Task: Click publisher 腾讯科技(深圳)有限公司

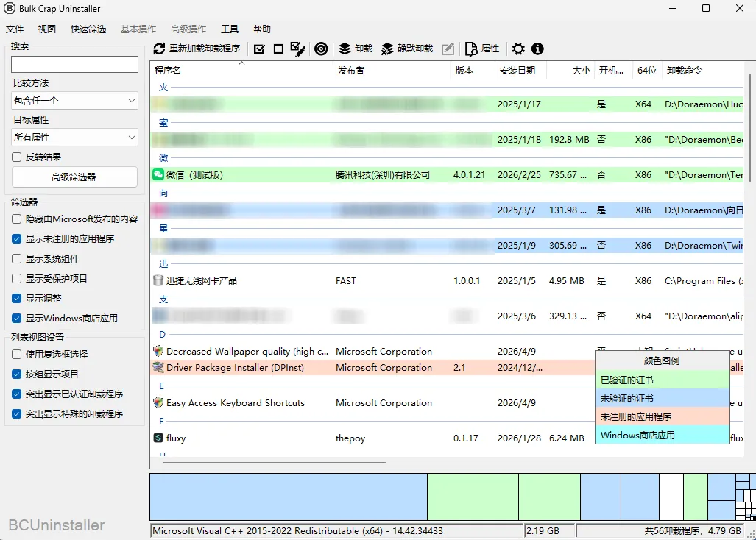Action: 383,175
